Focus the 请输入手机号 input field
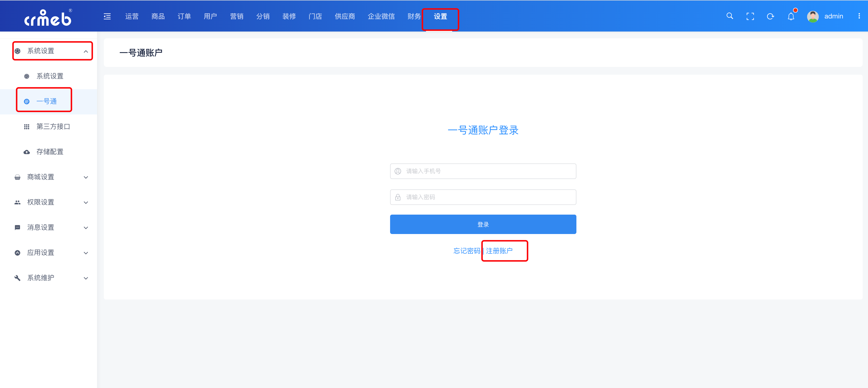868x388 pixels. click(x=483, y=171)
